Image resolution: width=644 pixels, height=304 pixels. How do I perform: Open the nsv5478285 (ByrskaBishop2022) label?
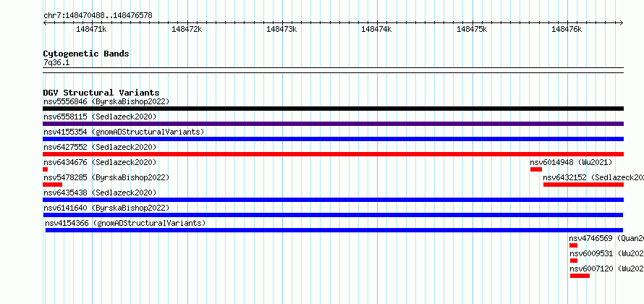coord(106,177)
